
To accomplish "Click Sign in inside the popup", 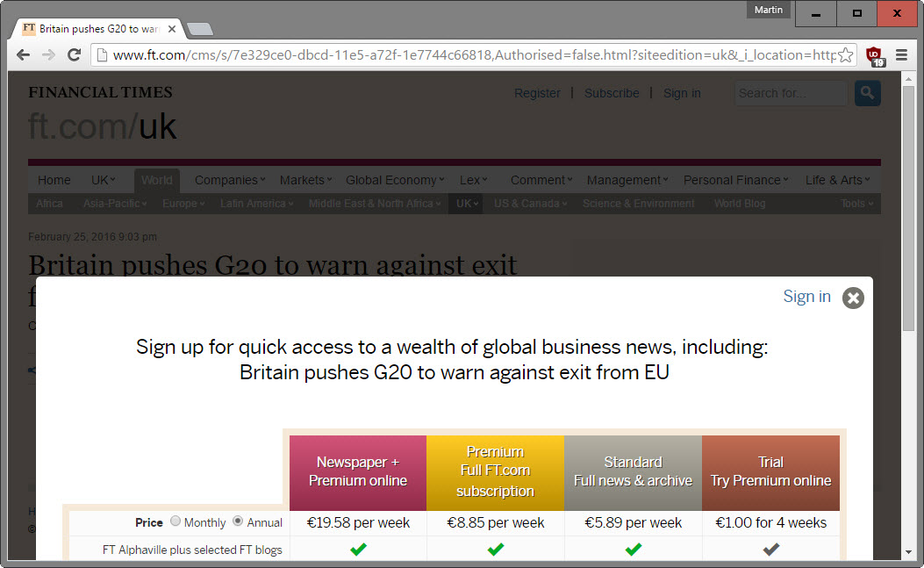I will click(x=806, y=296).
